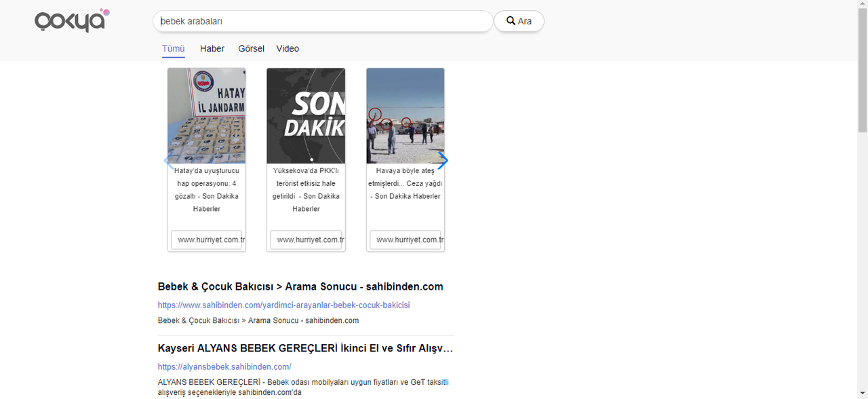Go to the previous news carousel slide
This screenshot has width=868, height=399.
(169, 161)
